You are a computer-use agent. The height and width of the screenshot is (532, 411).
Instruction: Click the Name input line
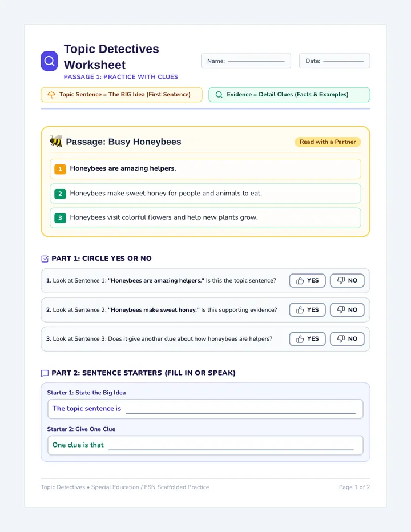pos(256,61)
